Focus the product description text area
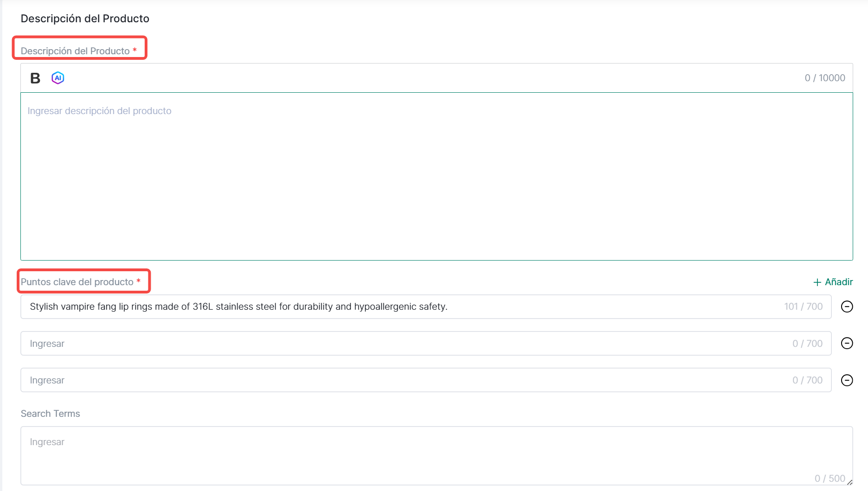Screen dimensions: 868x491 coord(436,176)
